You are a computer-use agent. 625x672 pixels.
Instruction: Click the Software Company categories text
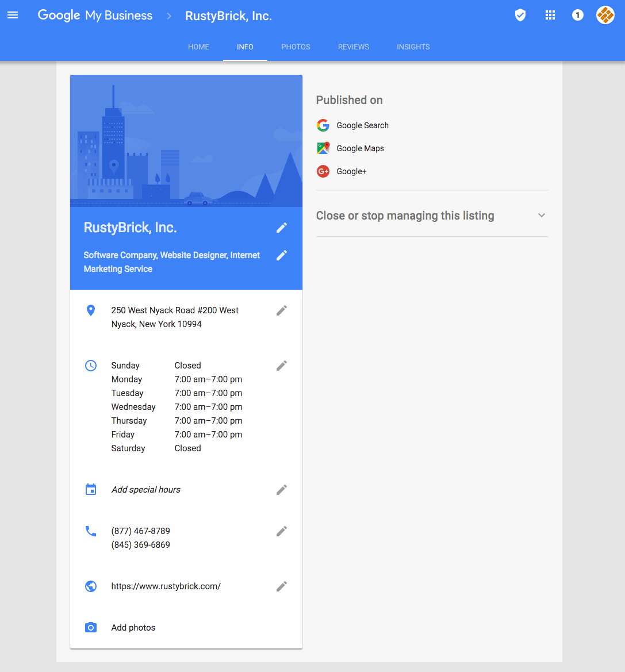(x=171, y=262)
